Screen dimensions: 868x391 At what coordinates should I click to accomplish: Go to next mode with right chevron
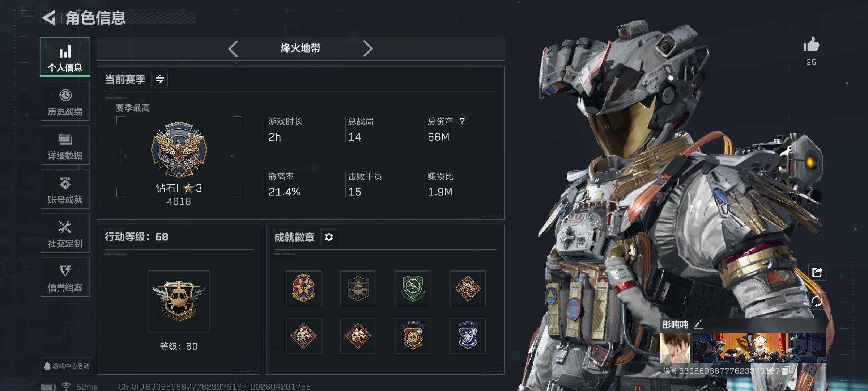tap(368, 49)
